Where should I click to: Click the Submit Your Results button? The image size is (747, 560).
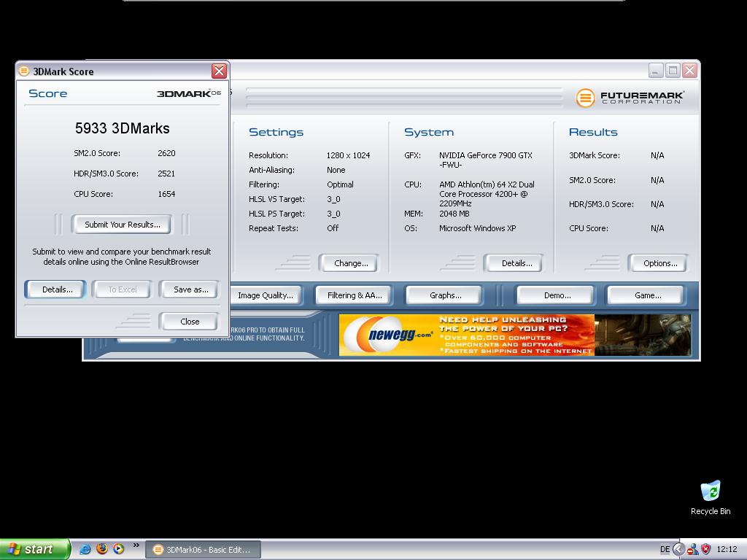[x=122, y=225]
